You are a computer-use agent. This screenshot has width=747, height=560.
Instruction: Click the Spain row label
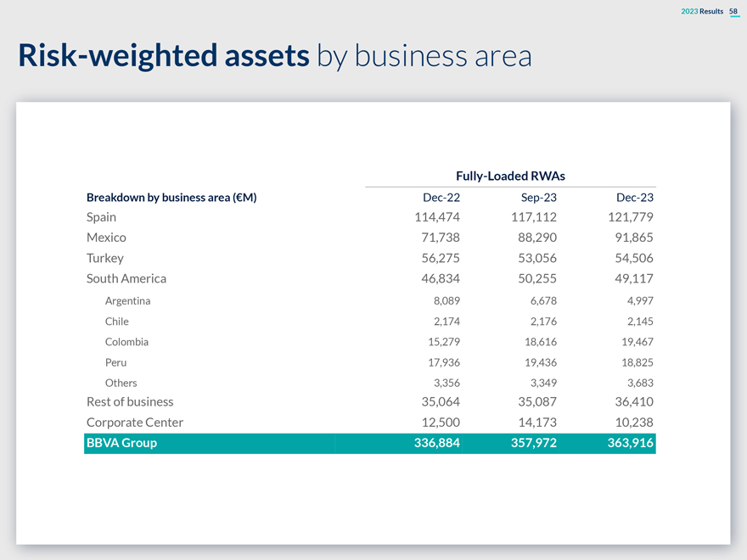point(101,217)
